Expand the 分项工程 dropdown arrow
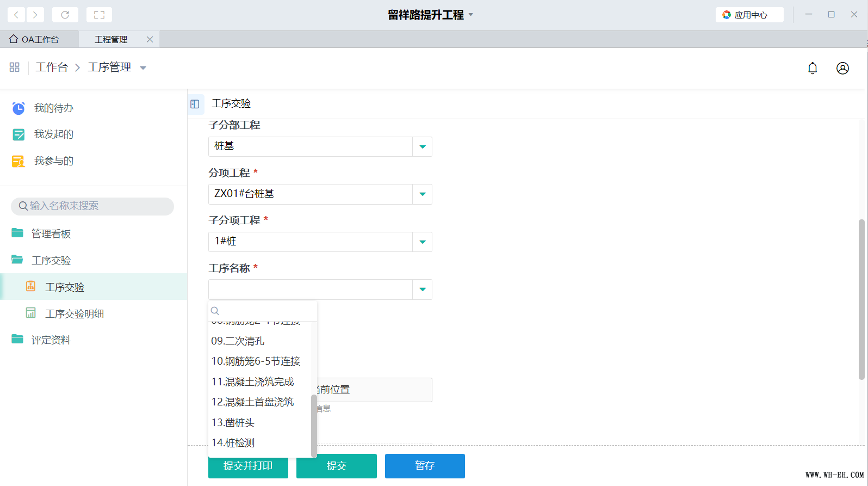The height and width of the screenshot is (486, 868). (422, 194)
